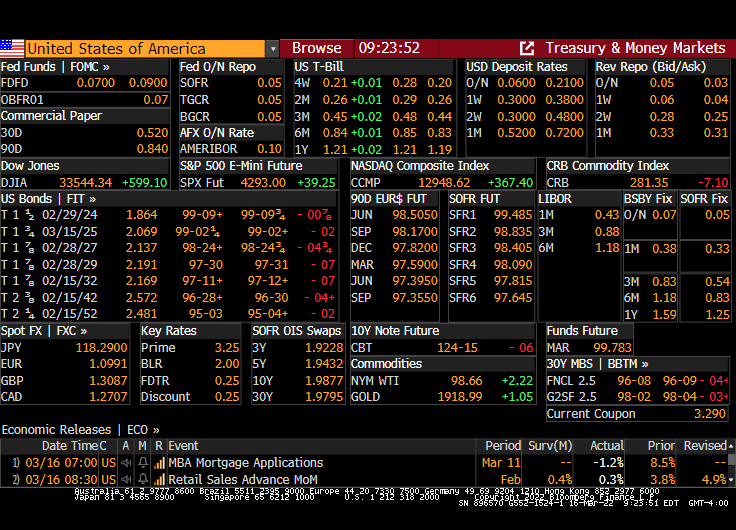Select the Prime key rate row
Image resolution: width=736 pixels, height=530 pixels.
pos(191,348)
